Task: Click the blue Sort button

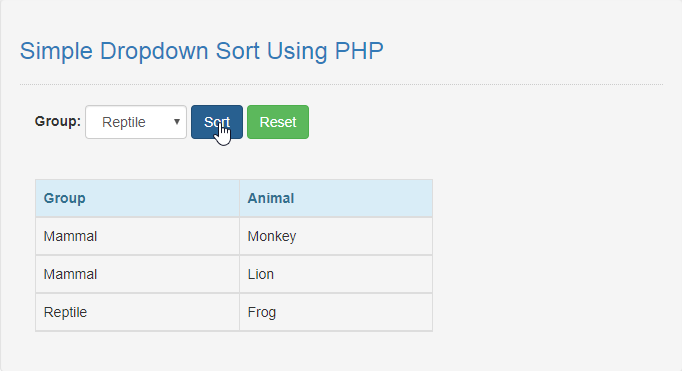Action: point(217,122)
